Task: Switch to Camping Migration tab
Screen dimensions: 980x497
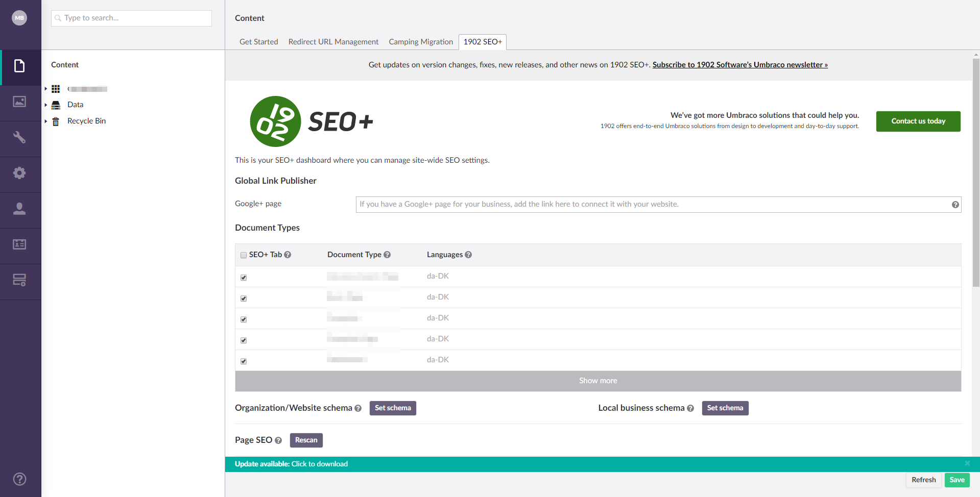Action: coord(421,42)
